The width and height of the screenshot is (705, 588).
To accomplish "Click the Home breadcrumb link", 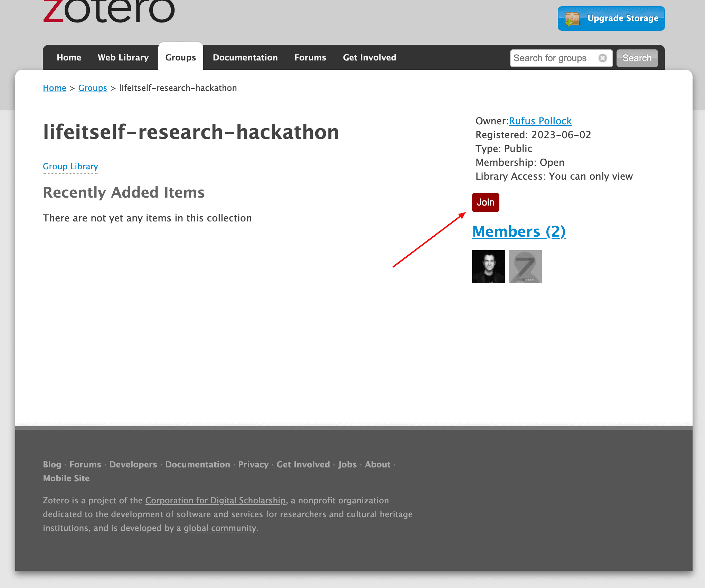I will click(55, 88).
